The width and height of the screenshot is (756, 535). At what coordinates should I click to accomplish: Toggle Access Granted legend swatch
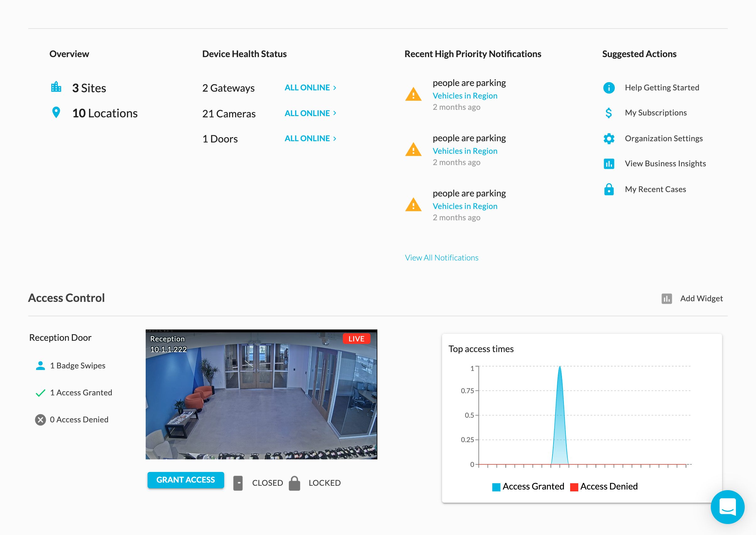point(496,487)
